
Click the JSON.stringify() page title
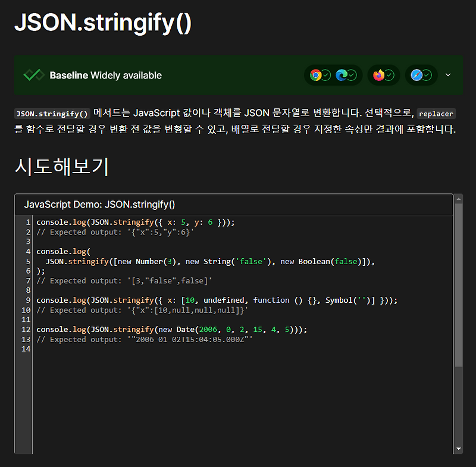tap(103, 23)
